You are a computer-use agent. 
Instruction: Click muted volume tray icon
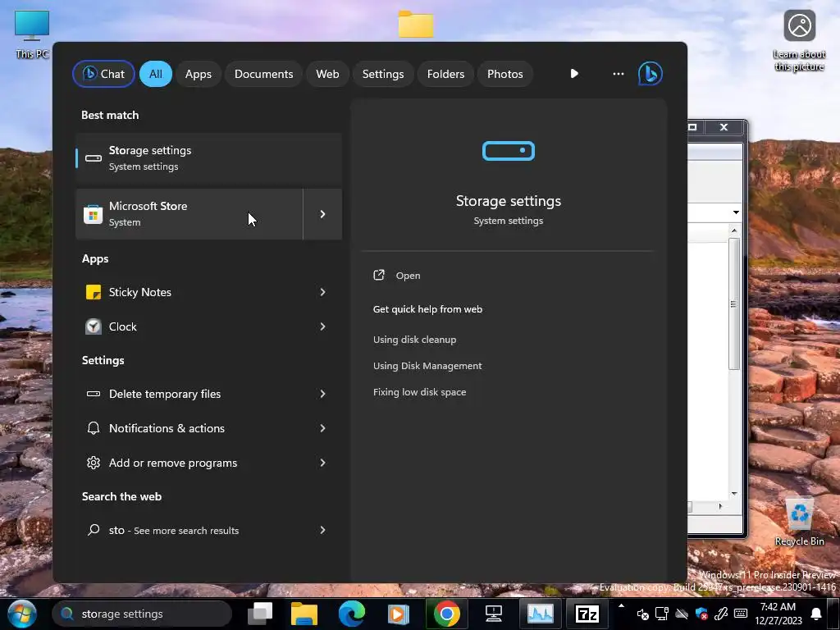pos(642,614)
